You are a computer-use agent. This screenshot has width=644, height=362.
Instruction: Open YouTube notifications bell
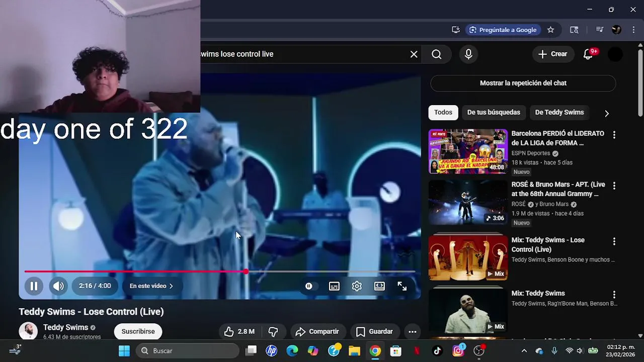(588, 54)
